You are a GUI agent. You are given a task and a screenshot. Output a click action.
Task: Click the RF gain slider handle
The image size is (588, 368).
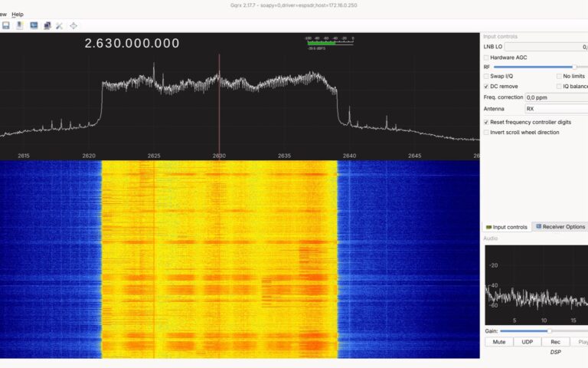coord(574,67)
